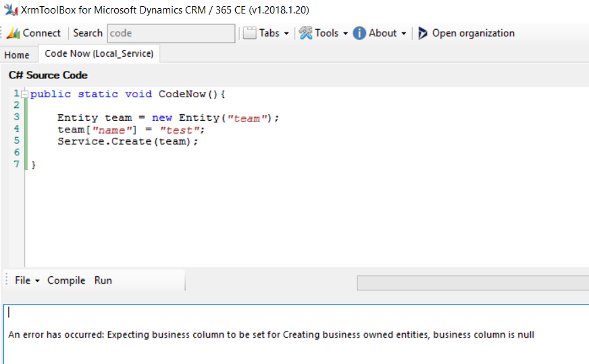Click line number 6 in gutter
The image size is (589, 364).
[16, 152]
